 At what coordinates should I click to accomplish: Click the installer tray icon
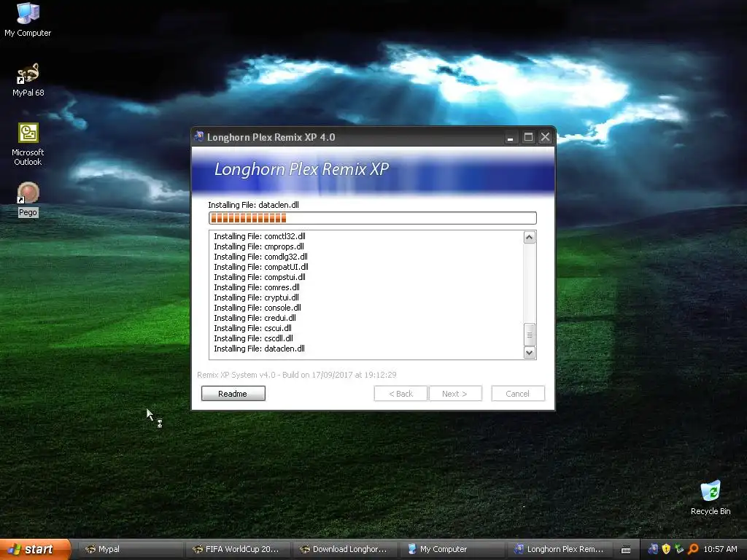653,549
